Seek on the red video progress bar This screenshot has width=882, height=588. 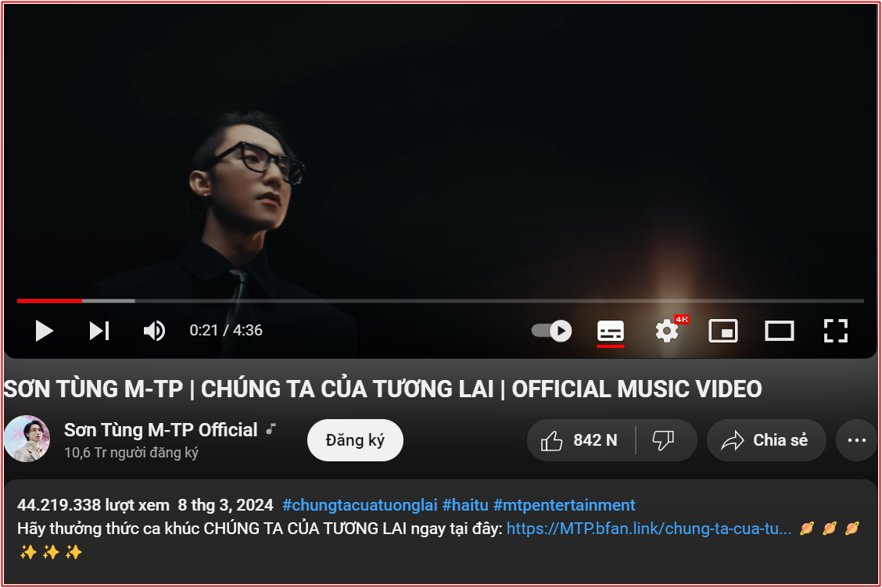click(440, 301)
